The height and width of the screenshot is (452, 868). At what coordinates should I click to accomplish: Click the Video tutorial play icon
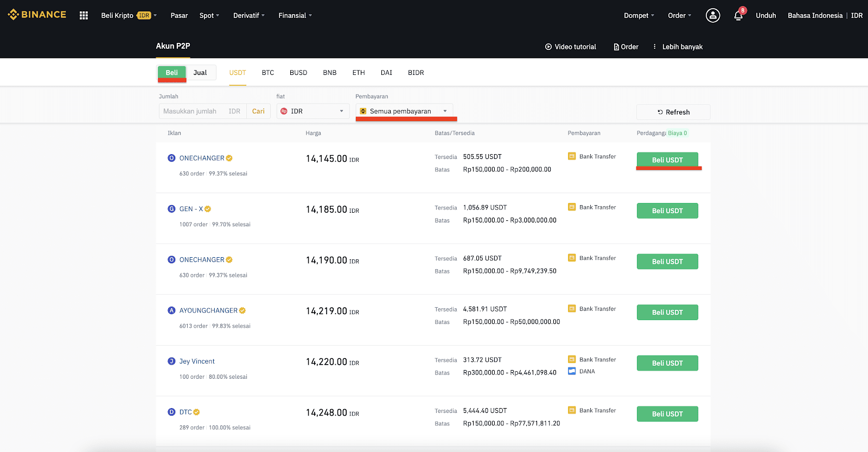click(548, 47)
